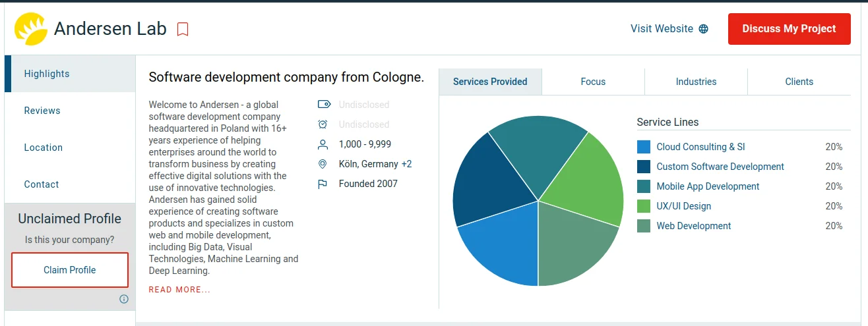This screenshot has height=326, width=868.
Task: Switch to the Focus tab
Action: coord(593,82)
